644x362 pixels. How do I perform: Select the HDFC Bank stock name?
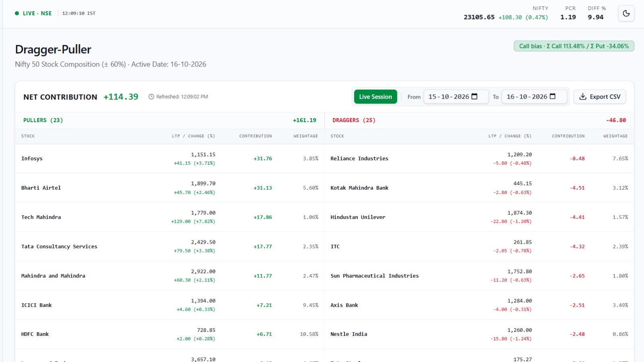tap(35, 334)
